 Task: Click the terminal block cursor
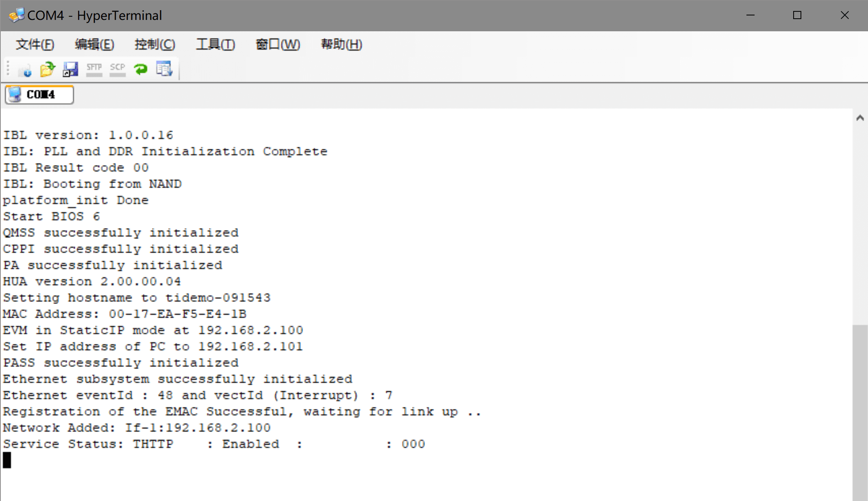click(x=7, y=460)
